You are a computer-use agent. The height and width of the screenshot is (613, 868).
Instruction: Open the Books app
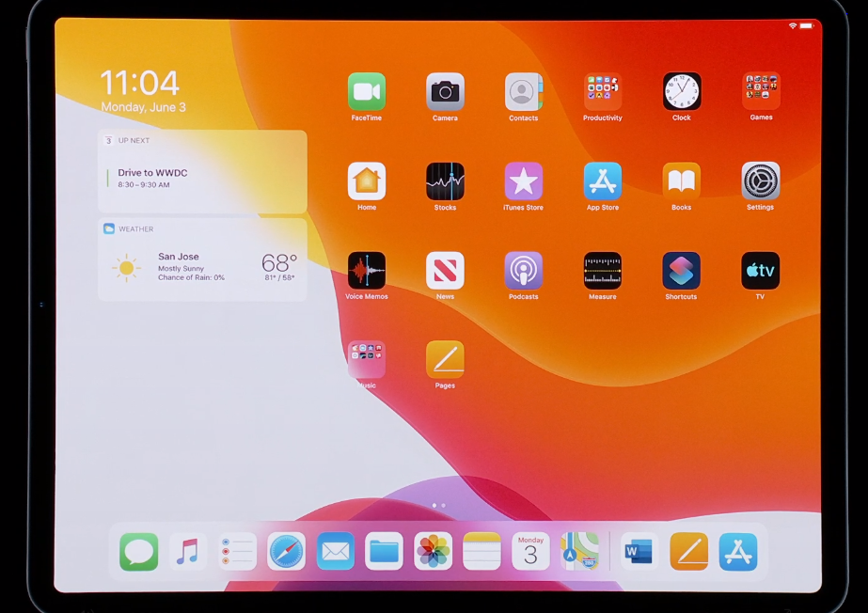coord(682,181)
